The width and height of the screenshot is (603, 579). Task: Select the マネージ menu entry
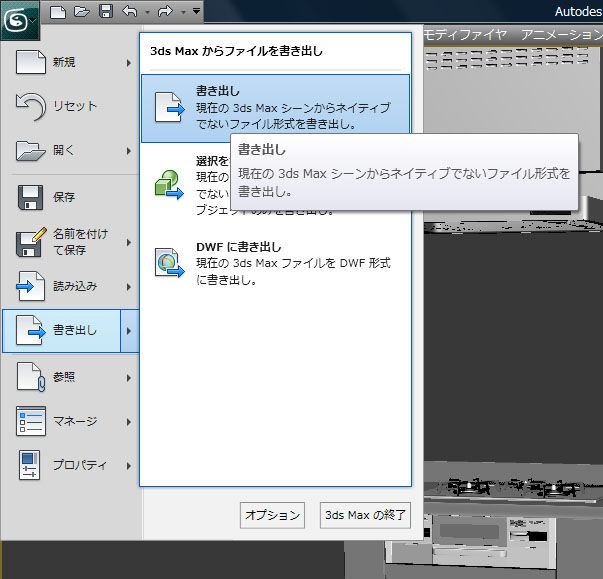(x=69, y=421)
